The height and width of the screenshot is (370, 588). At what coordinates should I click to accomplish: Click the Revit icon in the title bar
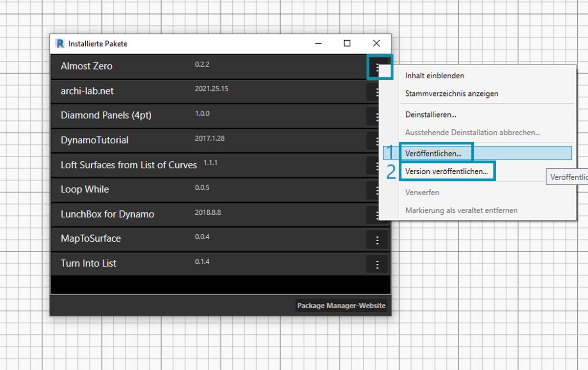(60, 44)
